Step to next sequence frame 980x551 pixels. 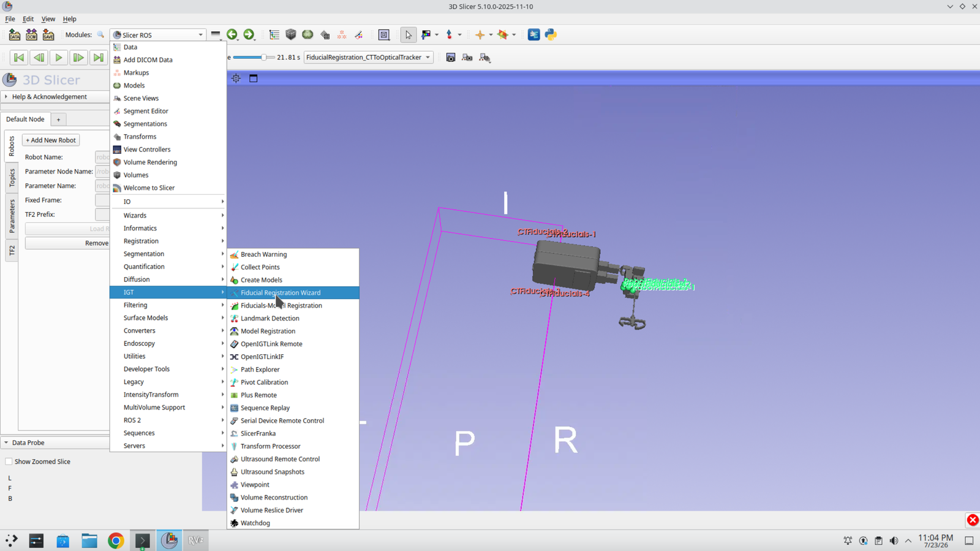(x=78, y=58)
